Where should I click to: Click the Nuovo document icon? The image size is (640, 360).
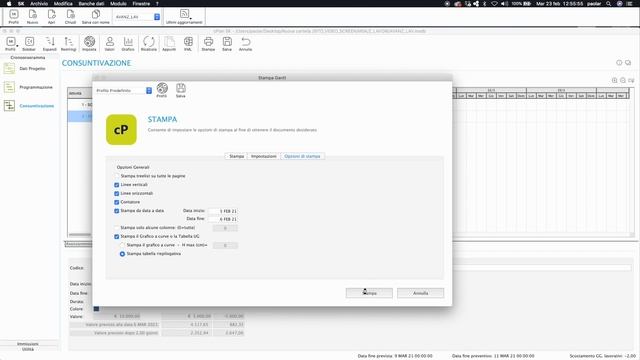click(32, 17)
